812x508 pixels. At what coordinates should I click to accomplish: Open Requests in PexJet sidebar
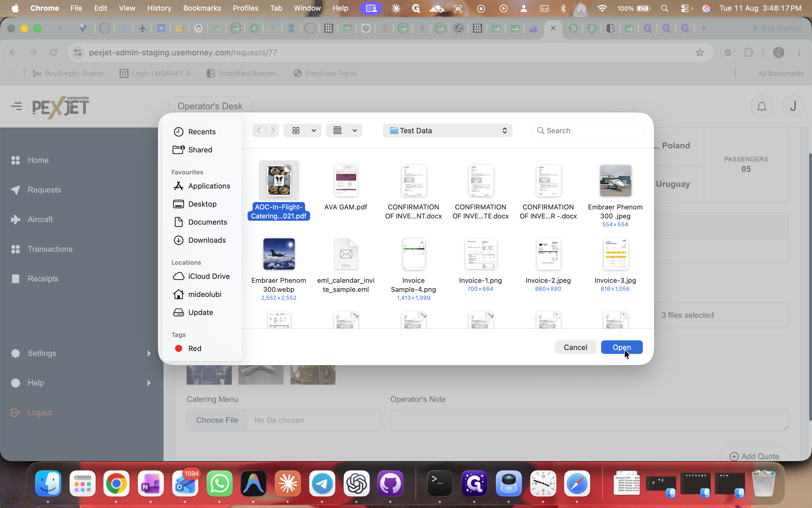tap(44, 190)
